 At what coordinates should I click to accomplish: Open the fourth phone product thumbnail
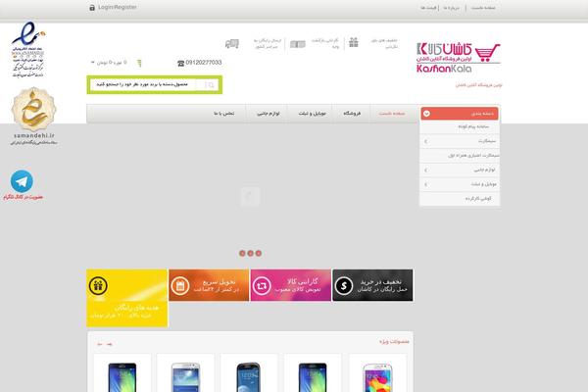coord(313,376)
